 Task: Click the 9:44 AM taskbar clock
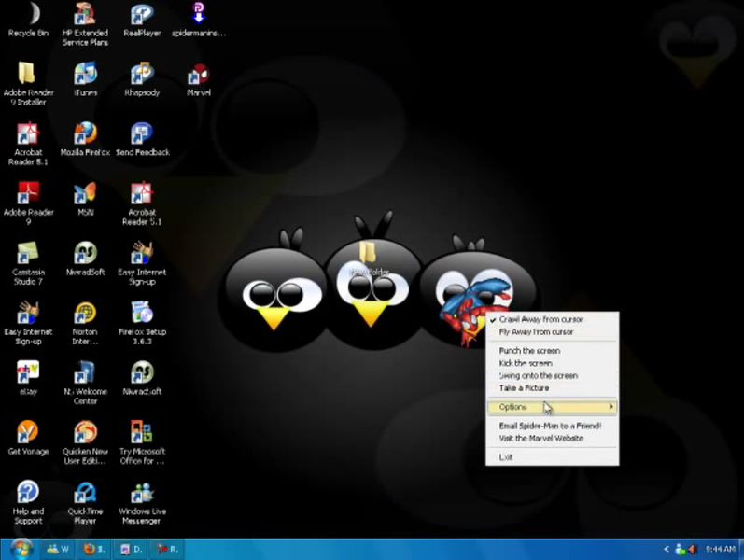click(721, 549)
